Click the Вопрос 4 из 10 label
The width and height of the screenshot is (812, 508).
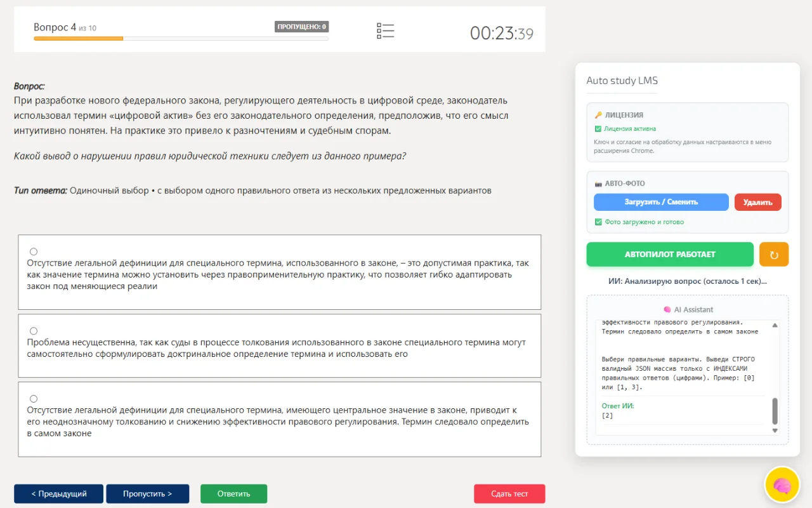click(65, 27)
